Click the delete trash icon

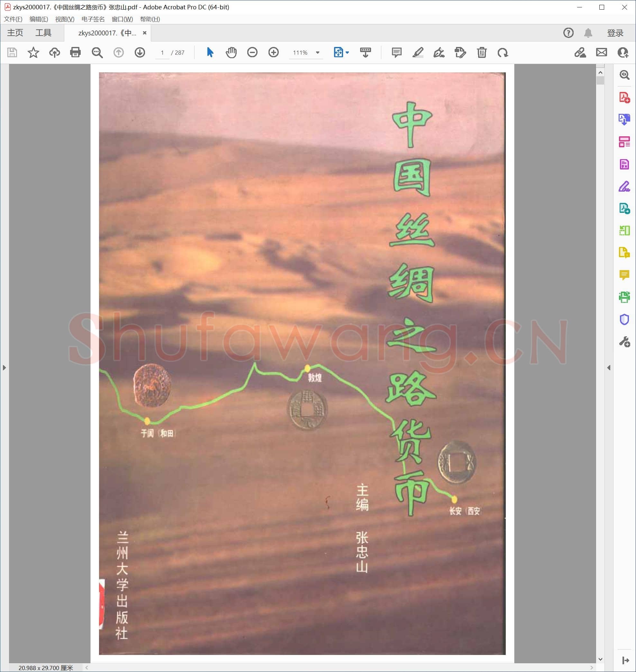pyautogui.click(x=481, y=52)
